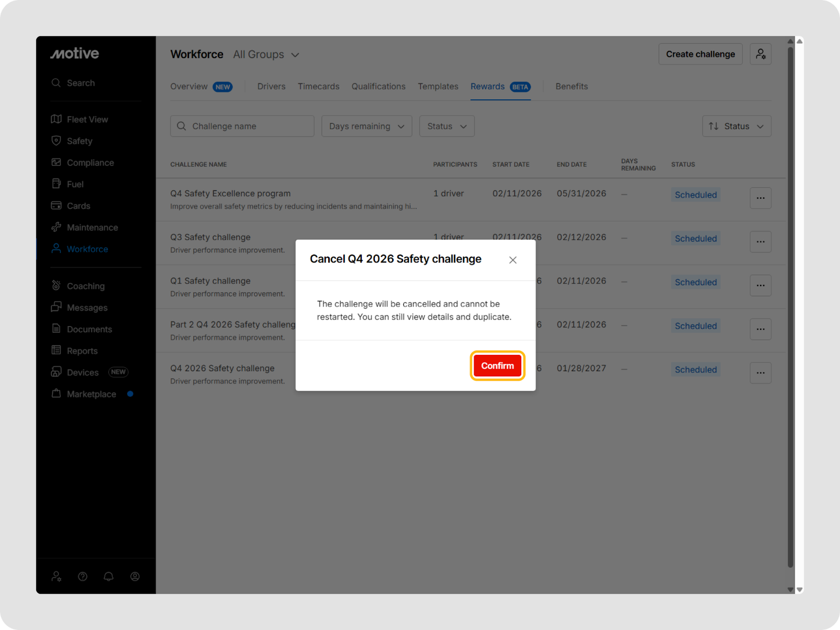Open notifications bell icon
Viewport: 840px width, 630px height.
tap(109, 576)
